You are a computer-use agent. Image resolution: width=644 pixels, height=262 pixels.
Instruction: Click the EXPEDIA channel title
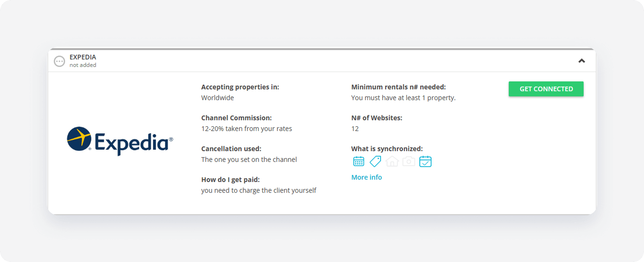(83, 57)
